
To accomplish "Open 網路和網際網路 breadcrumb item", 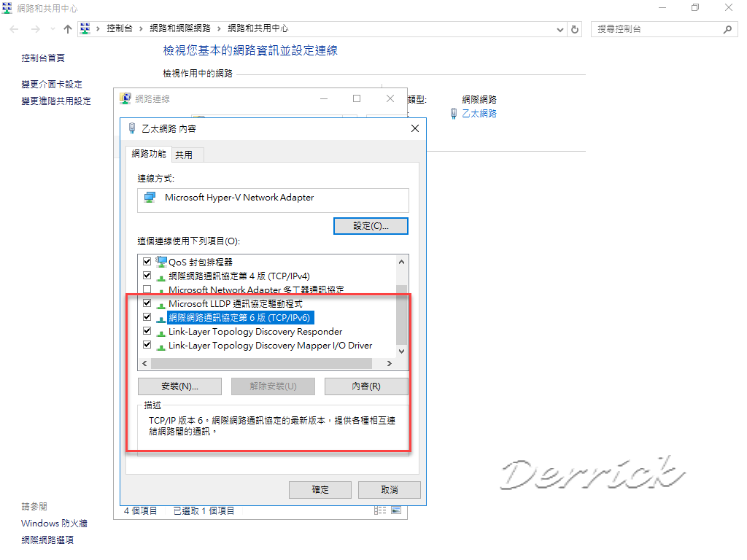I will 180,28.
